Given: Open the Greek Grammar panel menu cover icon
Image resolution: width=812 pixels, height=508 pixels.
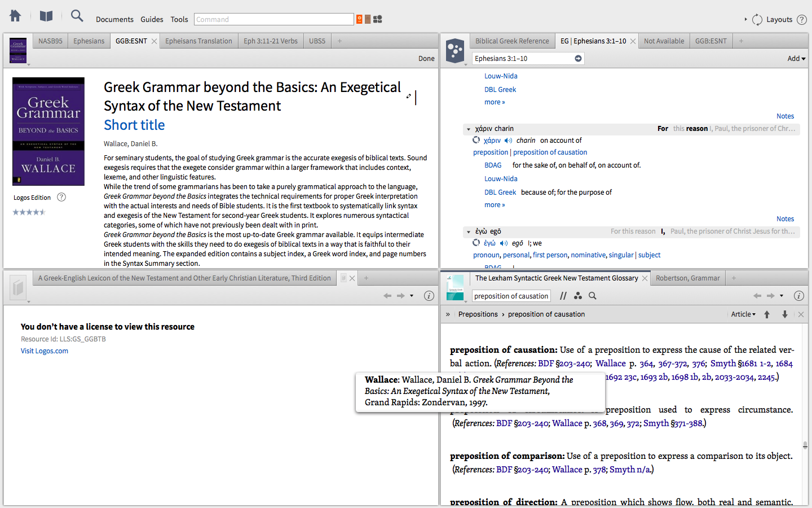Looking at the screenshot, I should pos(18,51).
